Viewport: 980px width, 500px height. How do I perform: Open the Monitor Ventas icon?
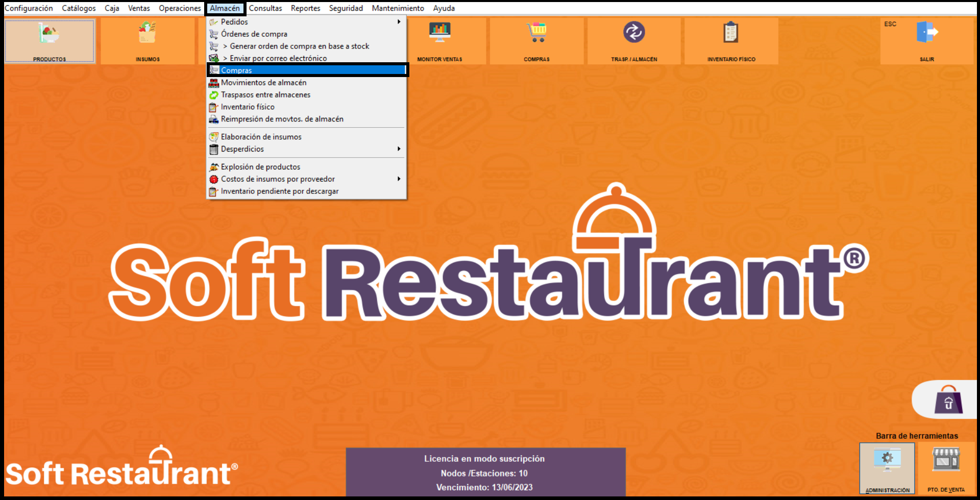(439, 32)
